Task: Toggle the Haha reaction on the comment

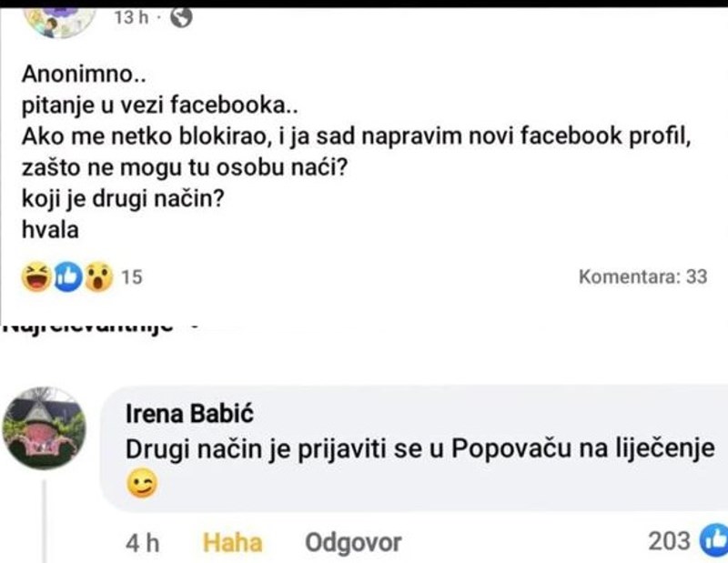Action: click(232, 543)
